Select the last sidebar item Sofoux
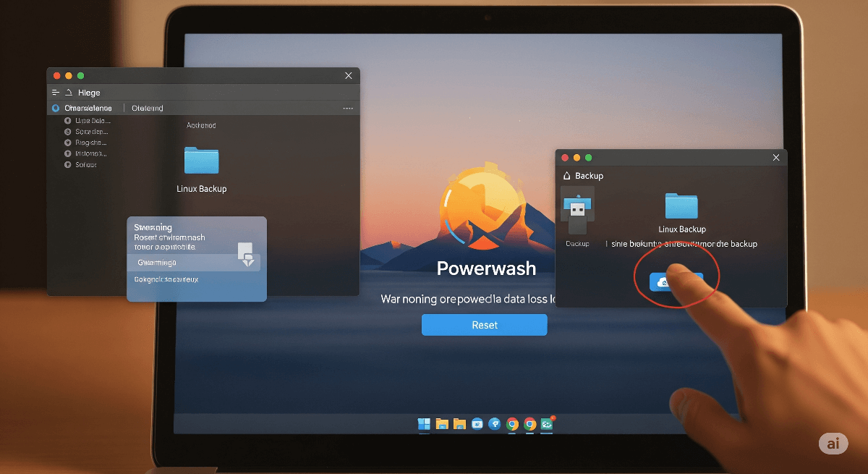The height and width of the screenshot is (474, 868). (x=85, y=165)
